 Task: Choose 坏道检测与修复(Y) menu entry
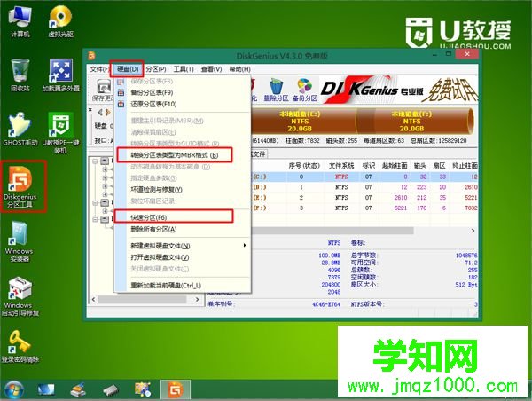pyautogui.click(x=184, y=190)
